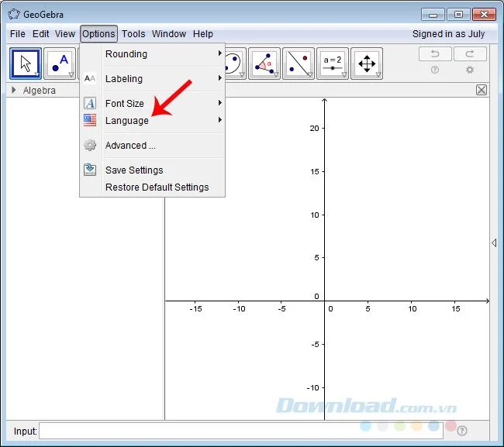This screenshot has height=447, width=504.
Task: Expand the Labeling submenu arrow
Action: pos(220,78)
